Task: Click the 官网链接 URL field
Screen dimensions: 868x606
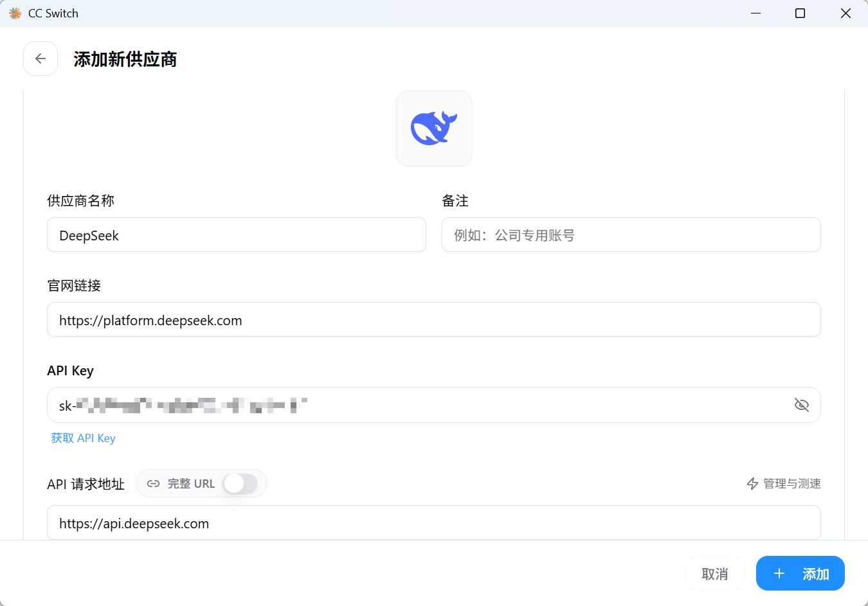Action: 434,320
